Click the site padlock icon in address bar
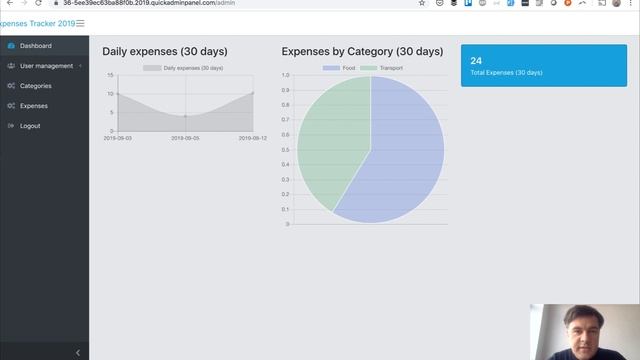This screenshot has height=360, width=640. [x=56, y=3]
